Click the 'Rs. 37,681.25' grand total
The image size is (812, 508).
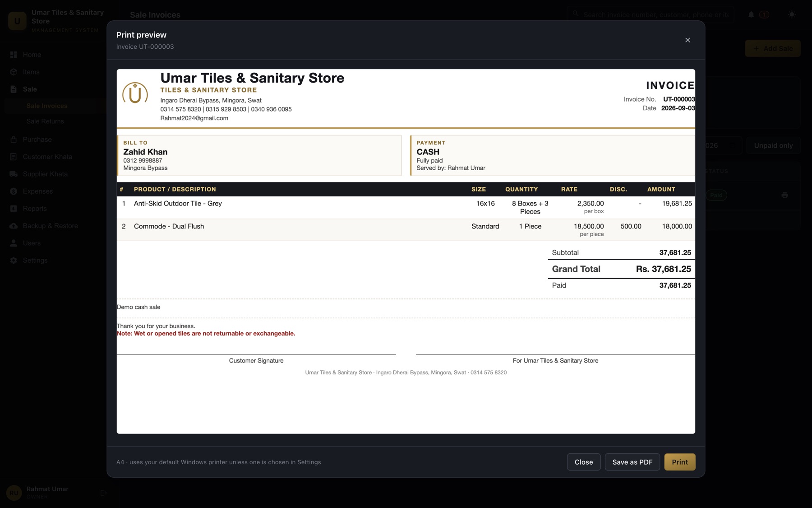664,269
